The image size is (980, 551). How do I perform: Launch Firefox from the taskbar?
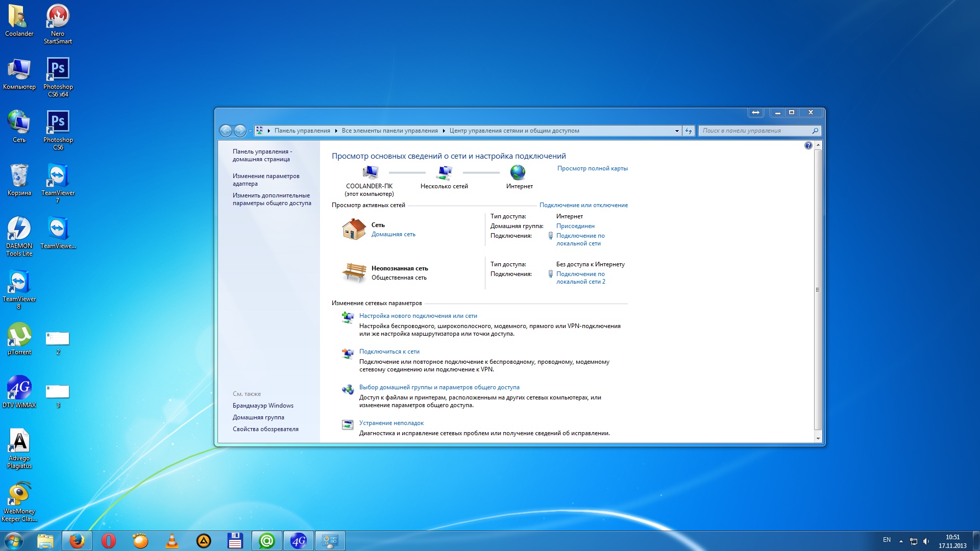pos(77,541)
